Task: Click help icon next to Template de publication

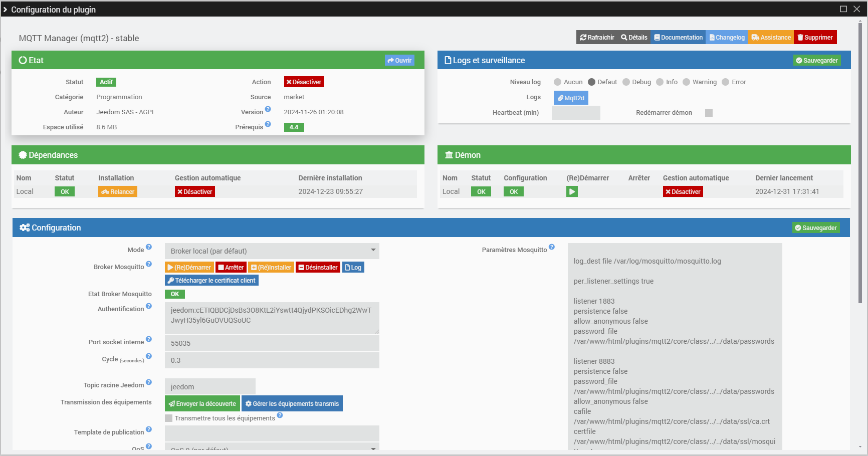Action: tap(149, 429)
